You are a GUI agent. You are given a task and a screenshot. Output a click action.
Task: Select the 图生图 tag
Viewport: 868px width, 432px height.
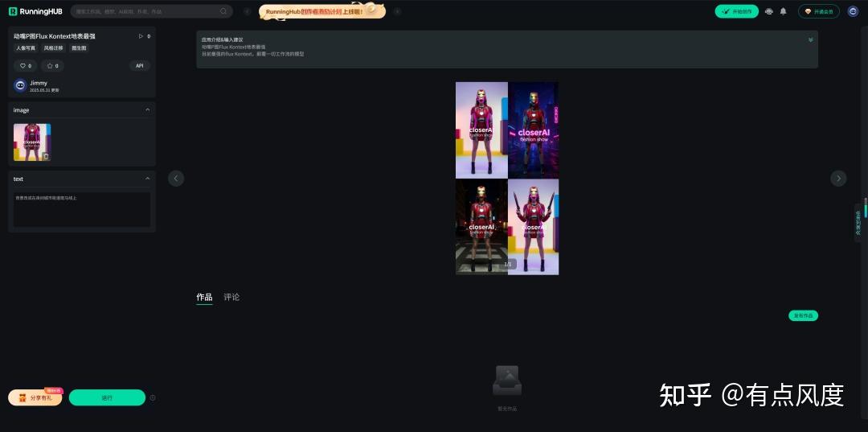pyautogui.click(x=79, y=48)
